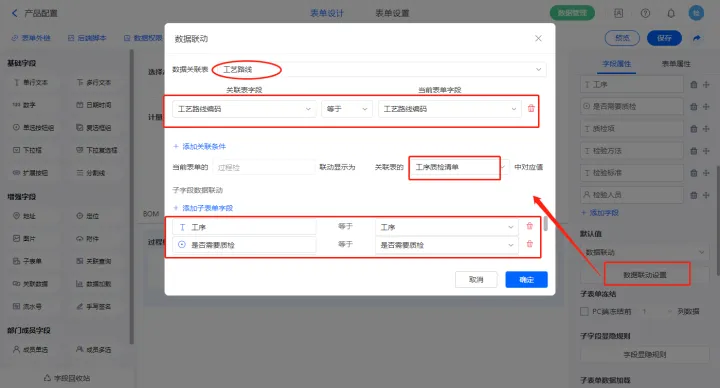The width and height of the screenshot is (720, 388).
Task: Delete the 检验方法 field in right panel
Action: (x=694, y=151)
